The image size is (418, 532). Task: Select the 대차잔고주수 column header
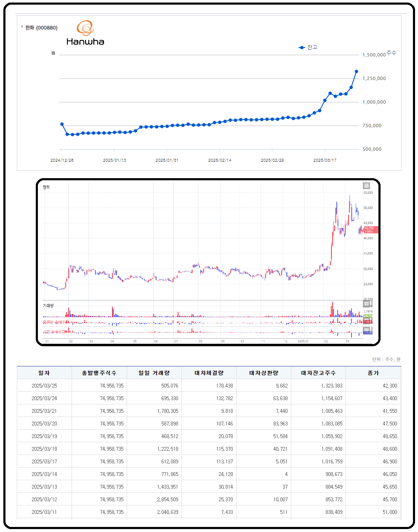pyautogui.click(x=318, y=373)
